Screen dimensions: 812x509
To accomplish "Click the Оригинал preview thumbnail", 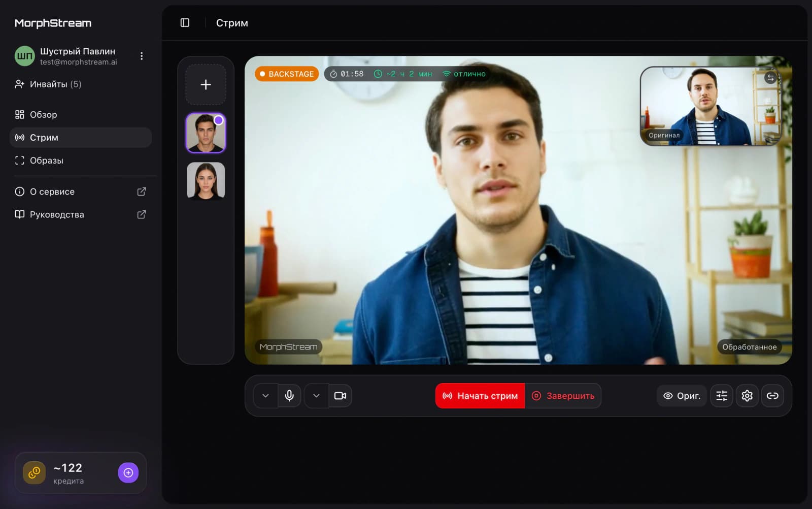I will (710, 106).
